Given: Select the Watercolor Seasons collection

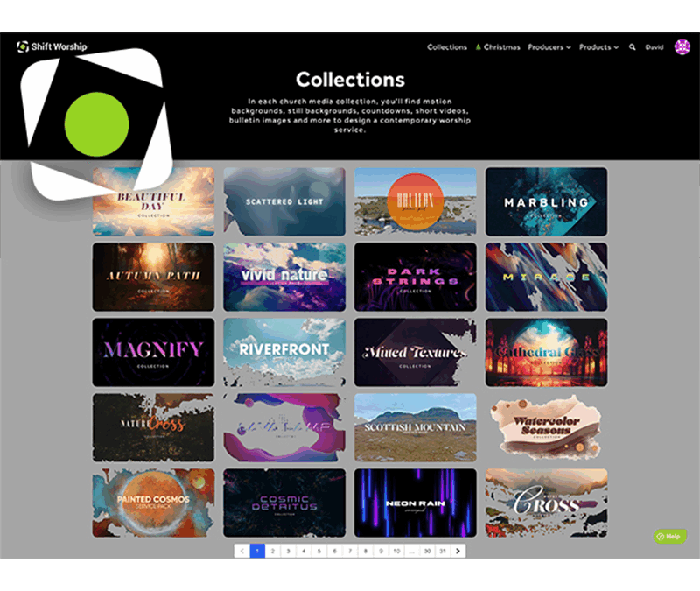Looking at the screenshot, I should point(546,427).
